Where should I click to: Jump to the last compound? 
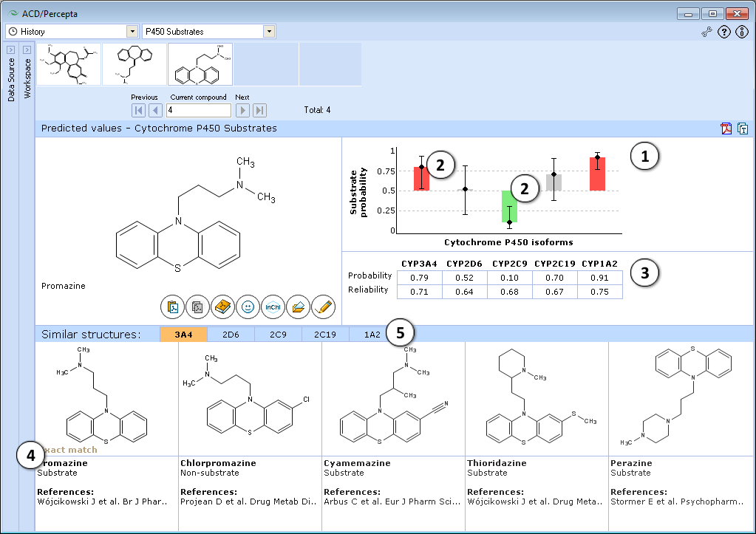pyautogui.click(x=260, y=110)
